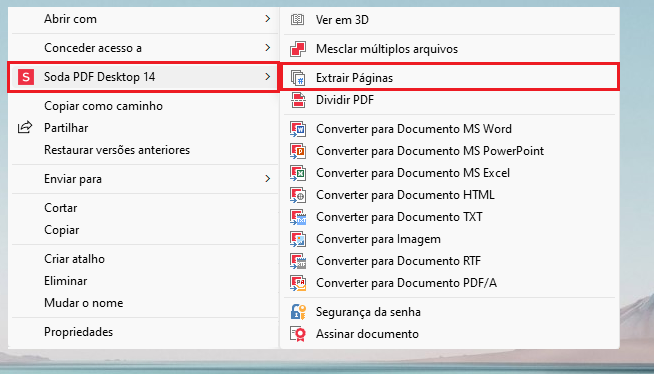This screenshot has width=654, height=374.
Task: Expand the Enviar para submenu arrow
Action: pos(268,179)
